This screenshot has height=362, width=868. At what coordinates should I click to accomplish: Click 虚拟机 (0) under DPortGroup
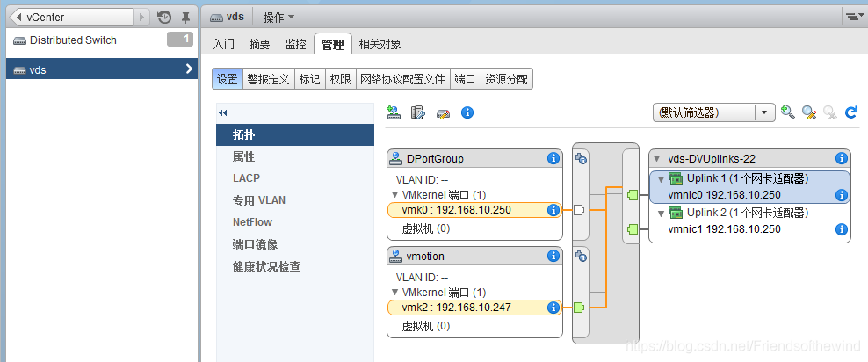click(x=426, y=228)
